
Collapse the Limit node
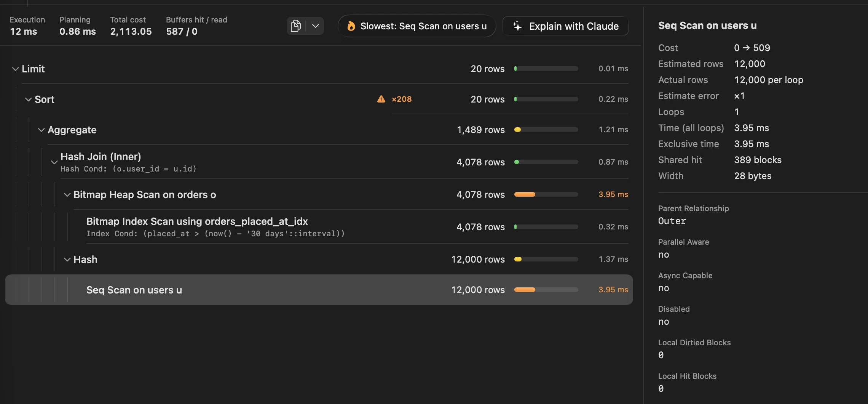(x=16, y=69)
